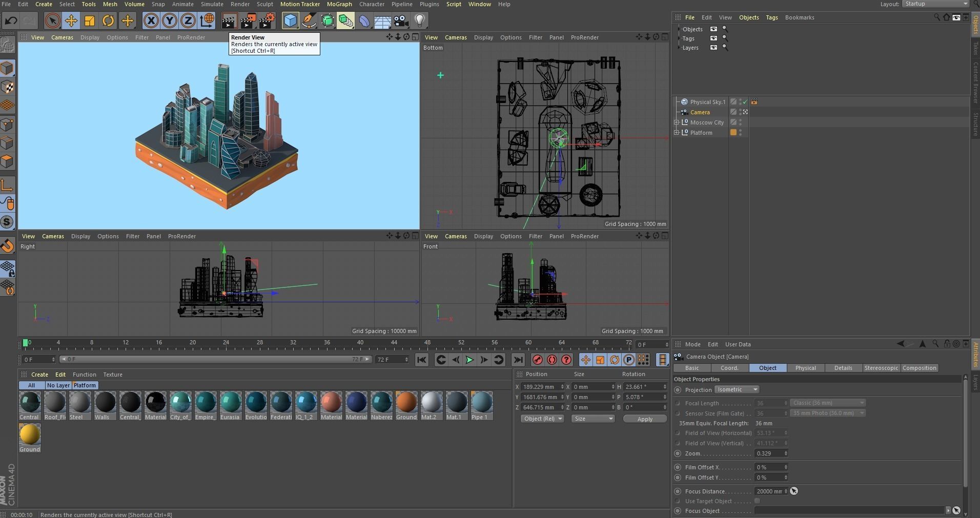Click the Make Editable icon

(x=7, y=46)
